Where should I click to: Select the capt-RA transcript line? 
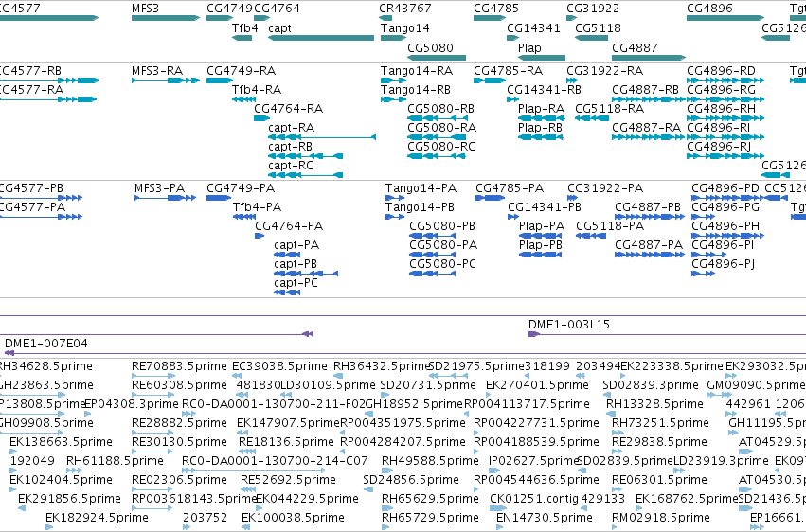(322, 137)
